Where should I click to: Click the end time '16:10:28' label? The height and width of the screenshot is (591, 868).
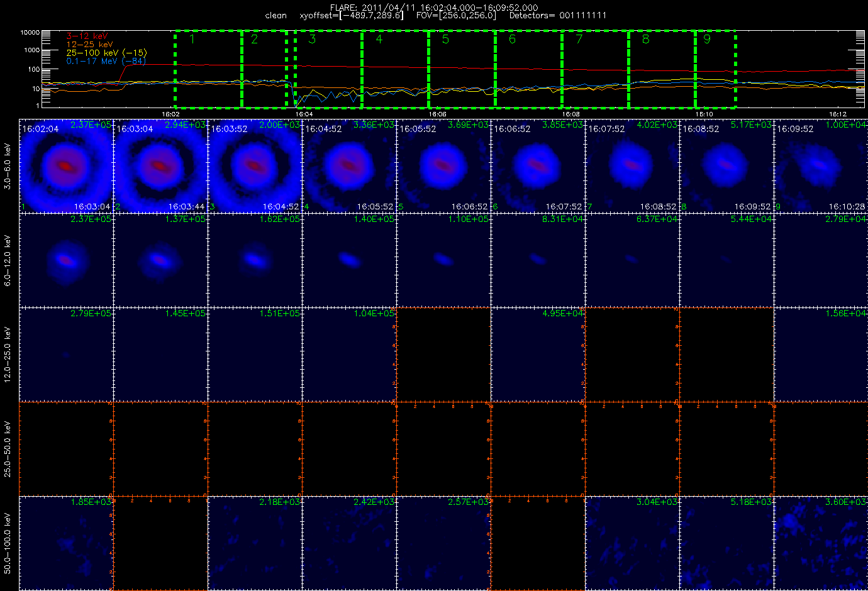tap(847, 206)
